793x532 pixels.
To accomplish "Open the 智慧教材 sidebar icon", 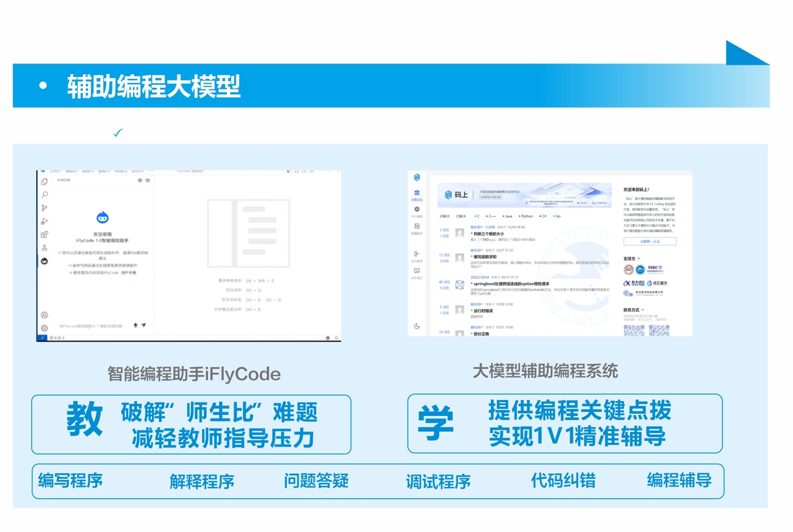I will pos(417,226).
